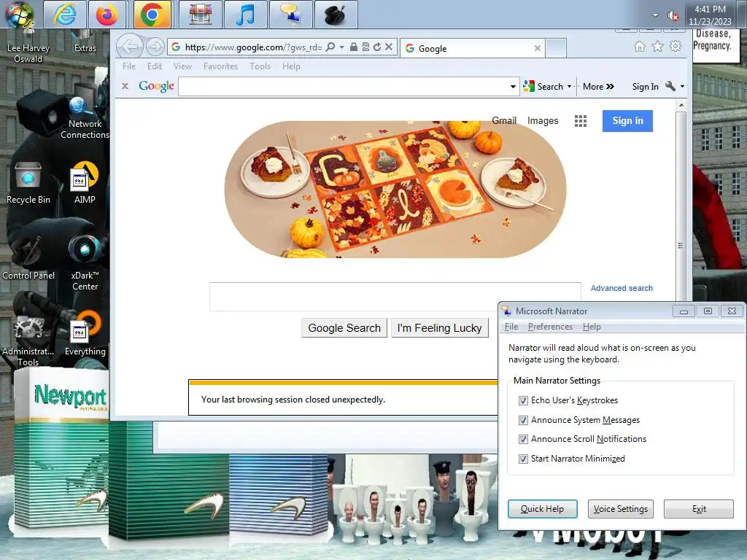Switch to Chrome in the taskbar
This screenshot has height=560, width=747.
pos(152,15)
